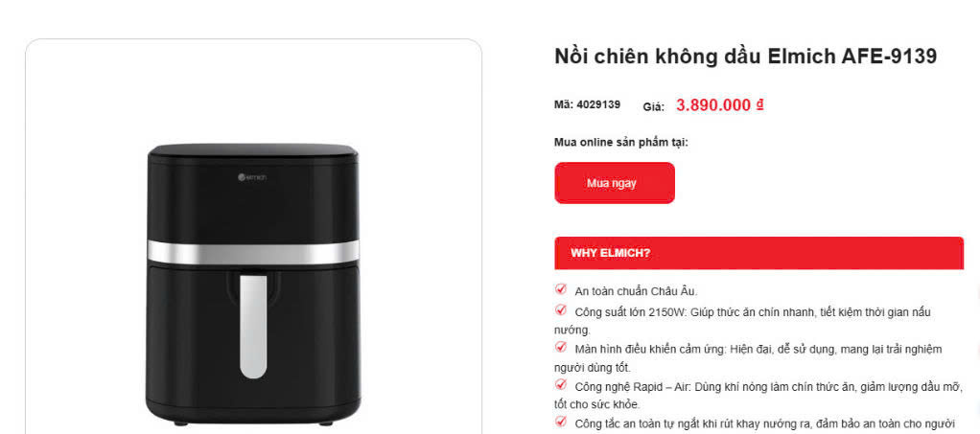Viewport: 980px width, 434px height.
Task: Click the product title Nồi chiên không dầu Elmich AFE-9139
Action: coord(746,57)
